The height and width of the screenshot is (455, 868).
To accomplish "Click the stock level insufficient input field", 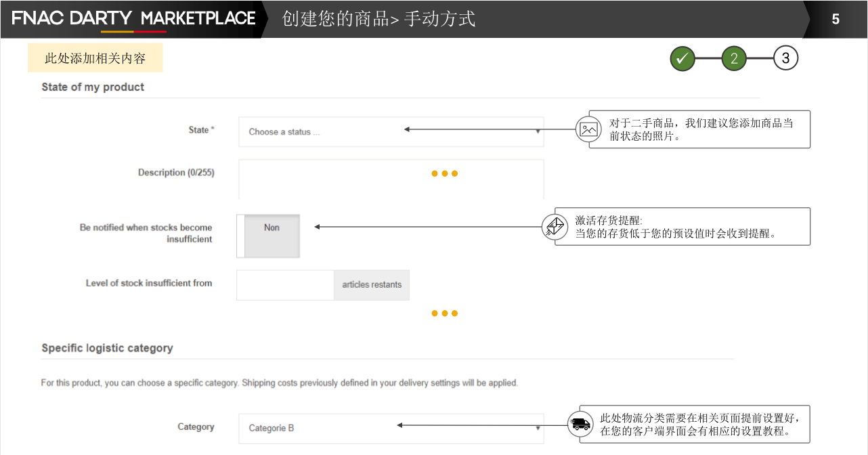I will [285, 285].
